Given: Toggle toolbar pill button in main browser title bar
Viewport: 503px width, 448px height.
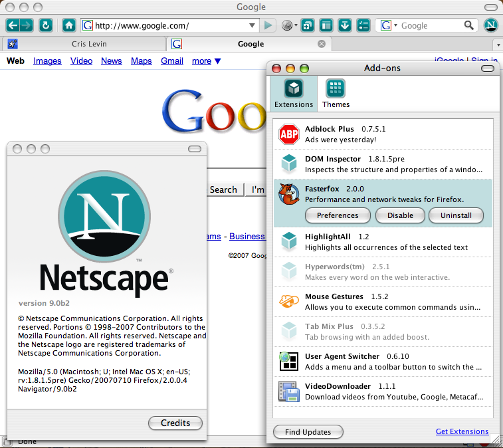Looking at the screenshot, I should (x=491, y=7).
